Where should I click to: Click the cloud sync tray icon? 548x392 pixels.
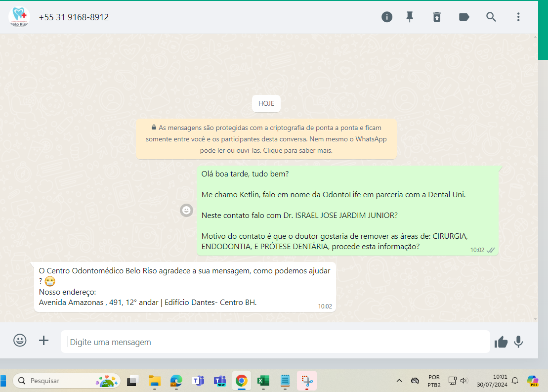415,381
